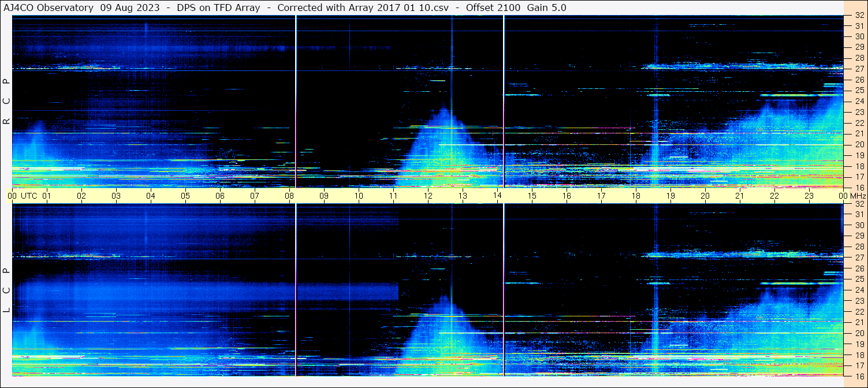Click the 22 MHz label of LCP panel
Screen dimensions: 868x388
tap(859, 311)
